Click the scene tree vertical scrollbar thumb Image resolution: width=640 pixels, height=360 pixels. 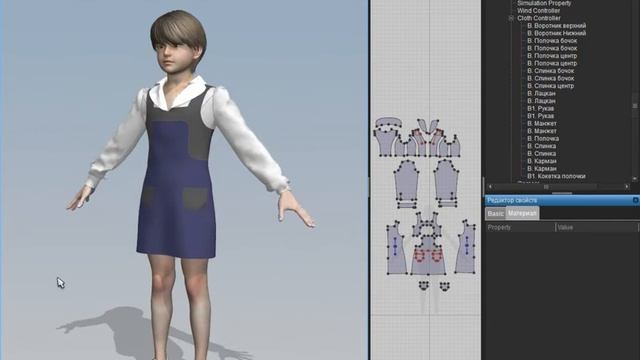(635, 106)
